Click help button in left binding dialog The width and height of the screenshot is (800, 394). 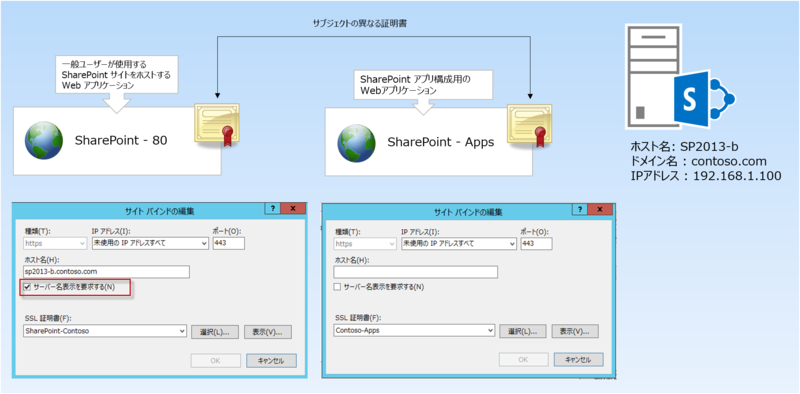click(272, 208)
